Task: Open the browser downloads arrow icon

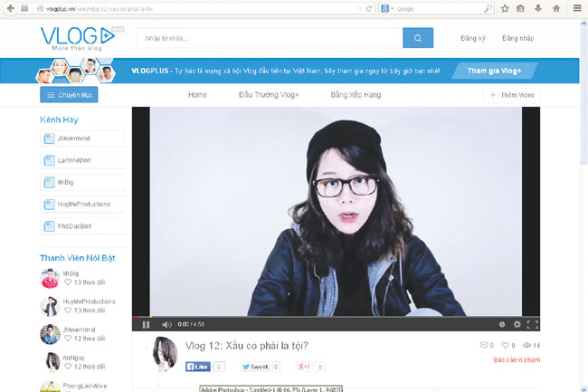Action: tap(538, 8)
